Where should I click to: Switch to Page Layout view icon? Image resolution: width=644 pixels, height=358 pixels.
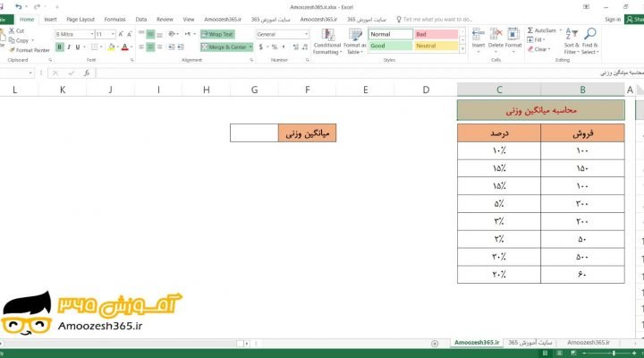pos(559,353)
